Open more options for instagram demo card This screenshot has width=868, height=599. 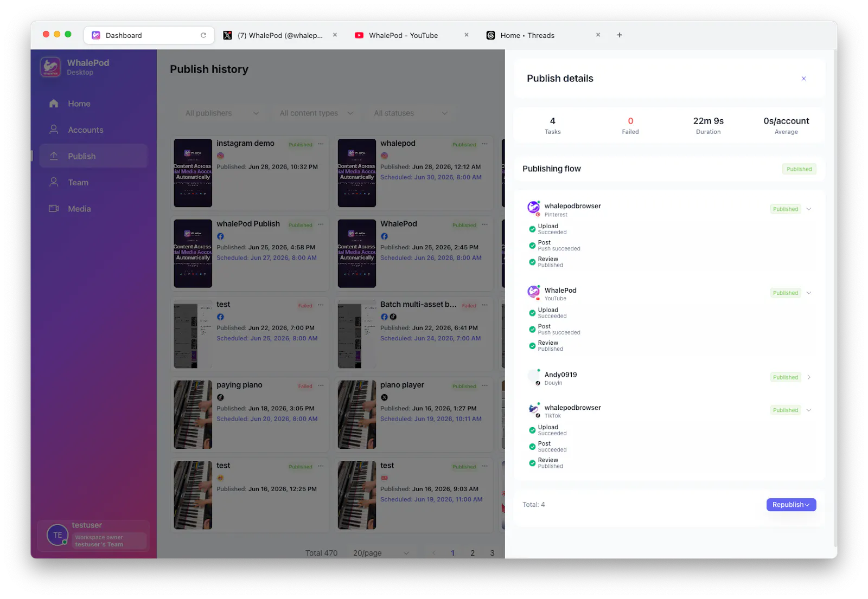pyautogui.click(x=321, y=144)
